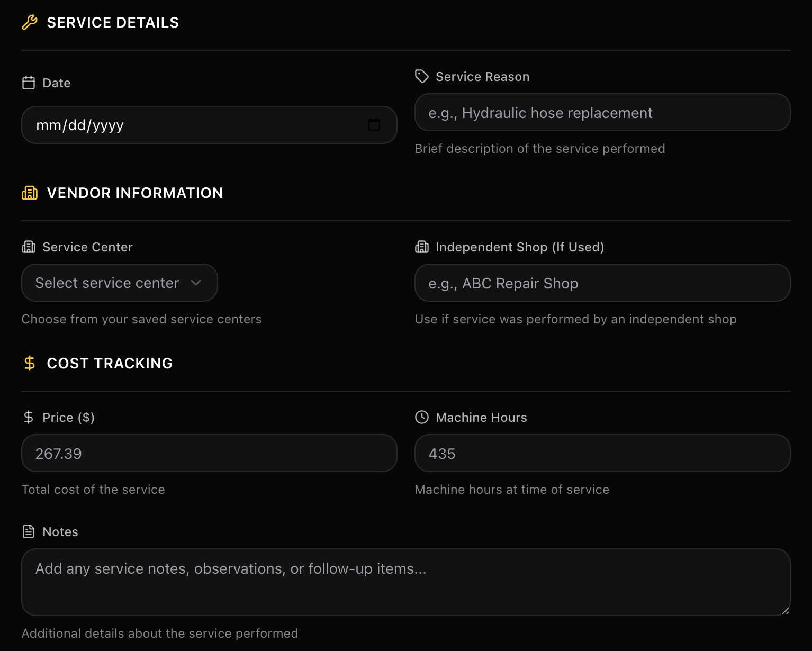The height and width of the screenshot is (651, 812).
Task: Open the Select service center dropdown
Action: [x=119, y=283]
